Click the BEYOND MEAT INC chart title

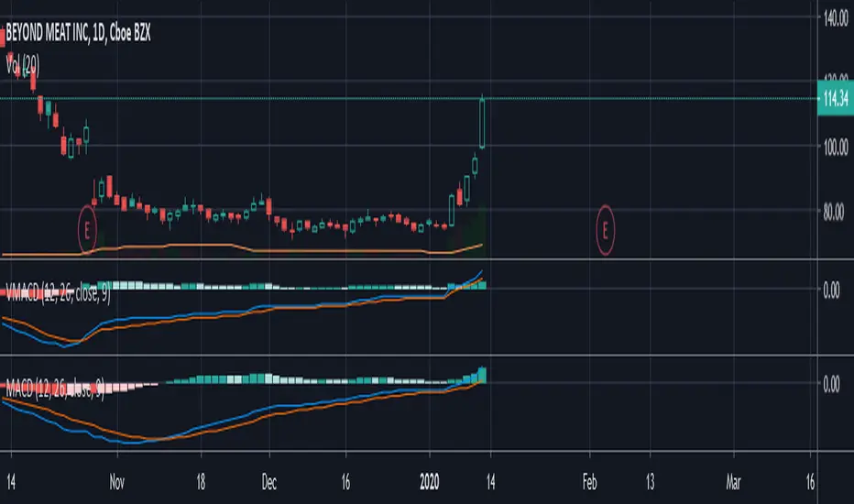click(x=78, y=33)
